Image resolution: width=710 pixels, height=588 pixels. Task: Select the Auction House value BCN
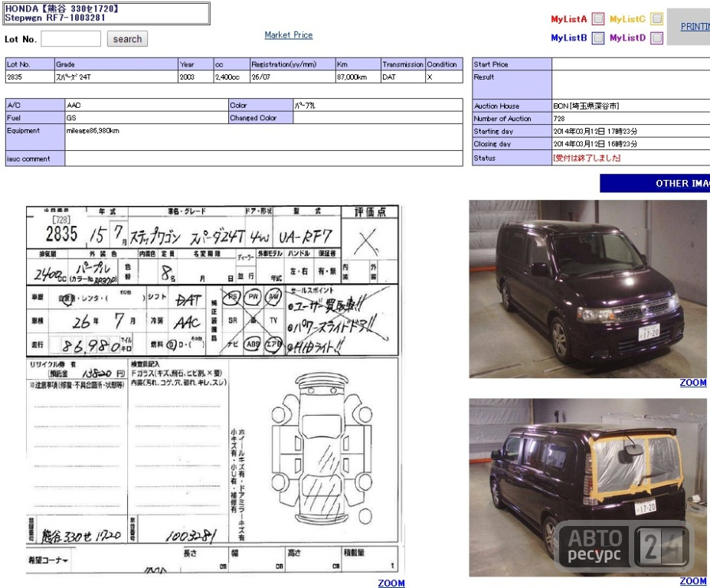tap(586, 106)
